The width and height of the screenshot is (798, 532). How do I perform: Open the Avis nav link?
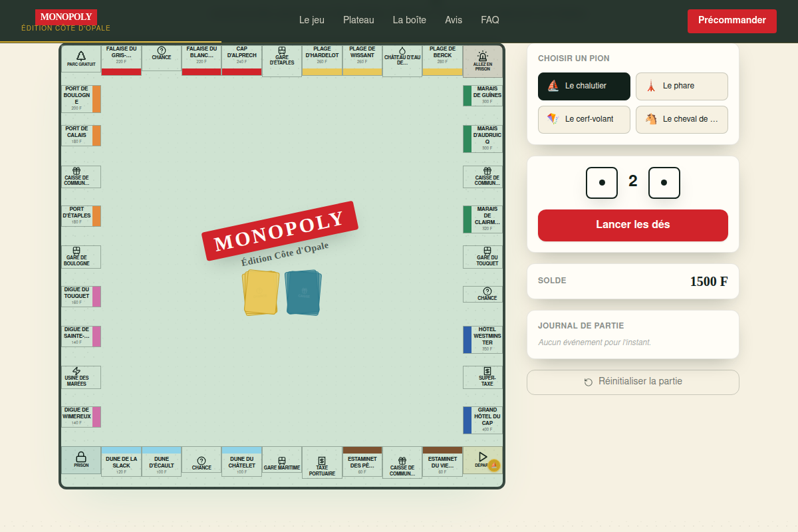point(454,20)
